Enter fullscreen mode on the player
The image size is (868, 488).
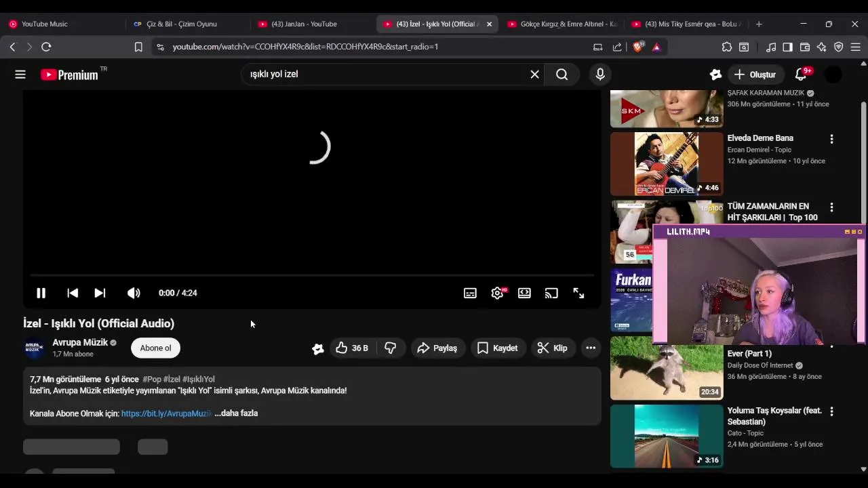pyautogui.click(x=578, y=293)
